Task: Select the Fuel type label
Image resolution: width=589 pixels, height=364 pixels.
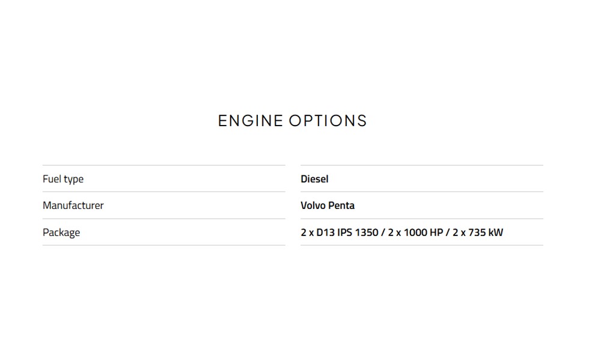Action: (x=63, y=179)
